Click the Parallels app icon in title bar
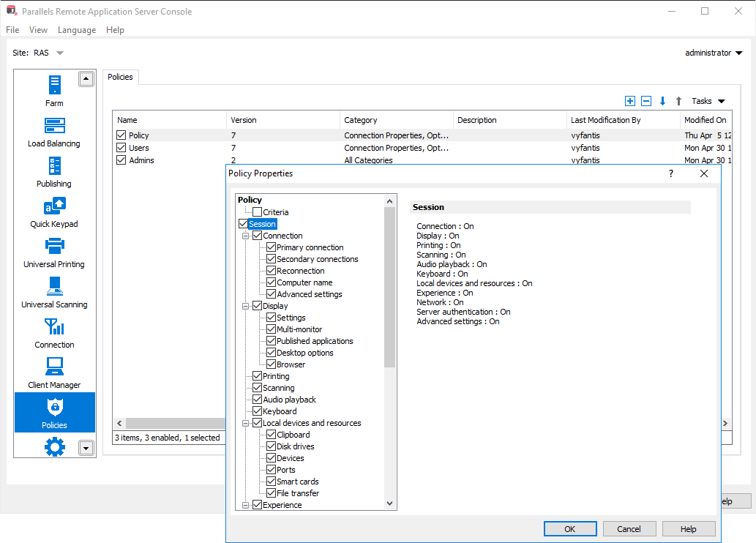 (x=12, y=10)
